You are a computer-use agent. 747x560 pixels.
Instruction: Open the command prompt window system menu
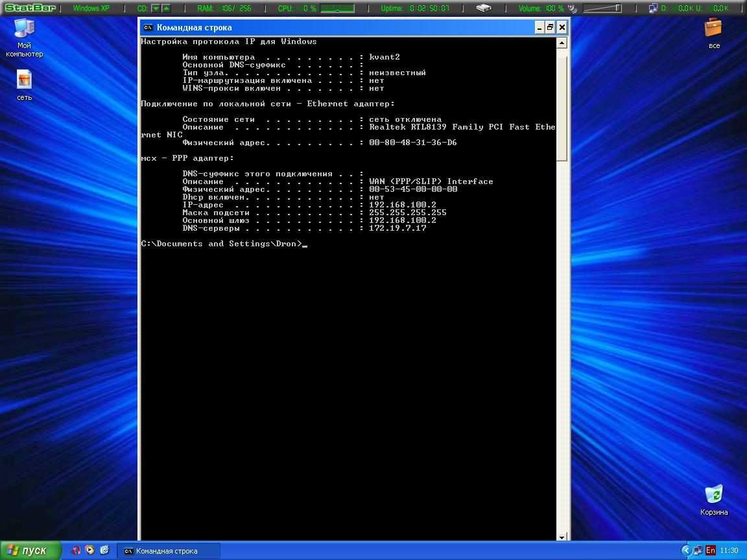(148, 27)
